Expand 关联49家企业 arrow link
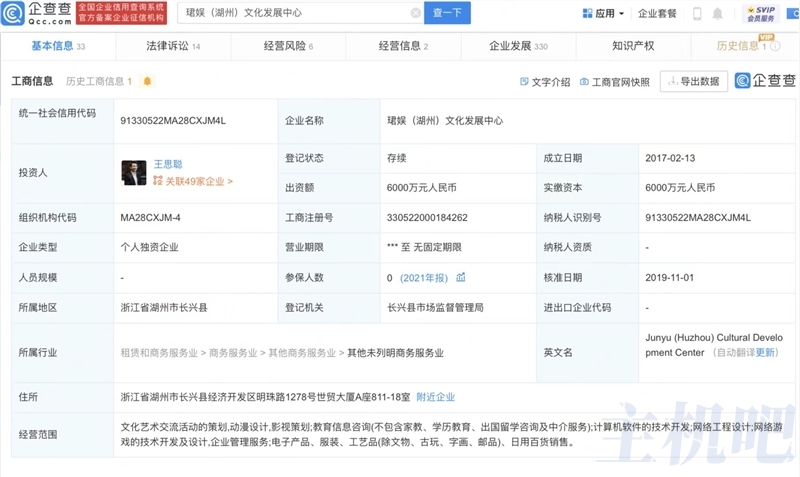 point(193,181)
